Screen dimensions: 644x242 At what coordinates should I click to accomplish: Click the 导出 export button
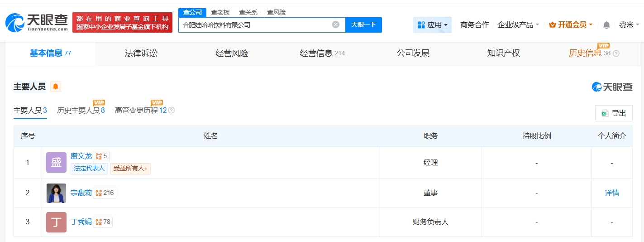click(614, 113)
